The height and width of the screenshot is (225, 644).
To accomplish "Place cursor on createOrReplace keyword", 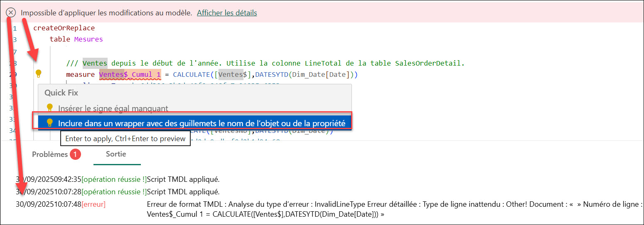I will pyautogui.click(x=64, y=28).
